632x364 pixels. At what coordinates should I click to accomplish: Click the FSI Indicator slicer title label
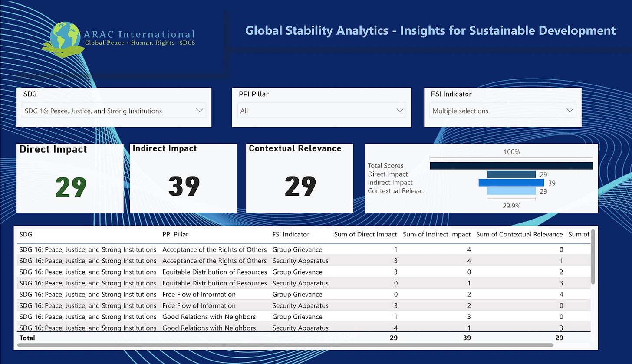tap(451, 94)
